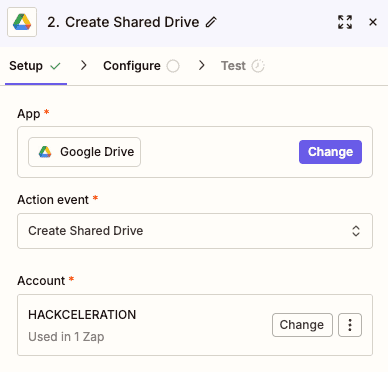388x372 pixels.
Task: Click the step title 'Create Shared Drive'
Action: (x=132, y=22)
